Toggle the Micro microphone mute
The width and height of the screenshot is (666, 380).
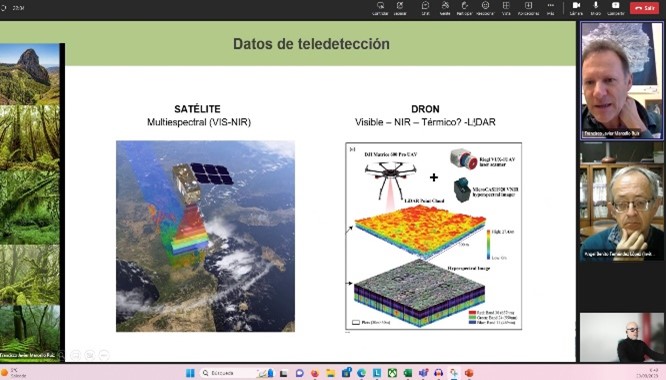pyautogui.click(x=595, y=8)
